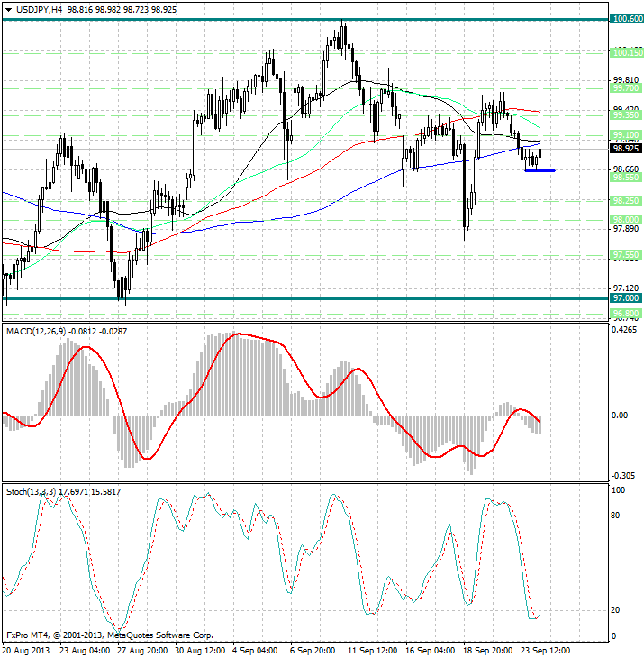Click the 99.100 green price label
The image size is (644, 658).
[x=625, y=135]
